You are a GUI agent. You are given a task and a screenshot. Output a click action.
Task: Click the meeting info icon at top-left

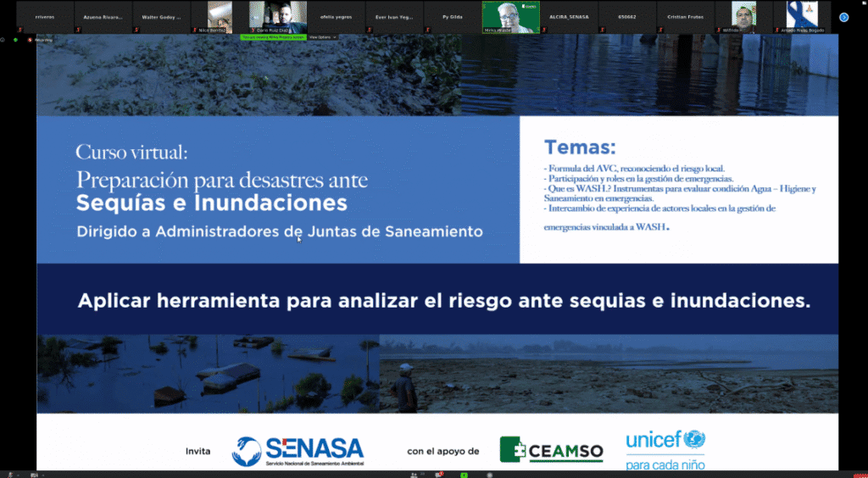pos(3,39)
